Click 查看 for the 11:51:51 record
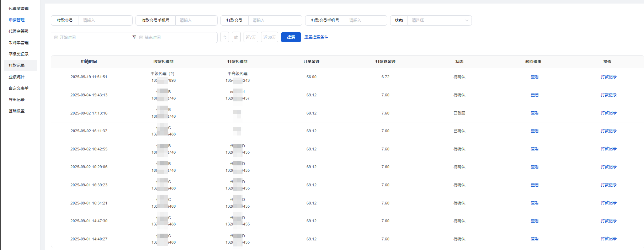The image size is (644, 250). (534, 77)
